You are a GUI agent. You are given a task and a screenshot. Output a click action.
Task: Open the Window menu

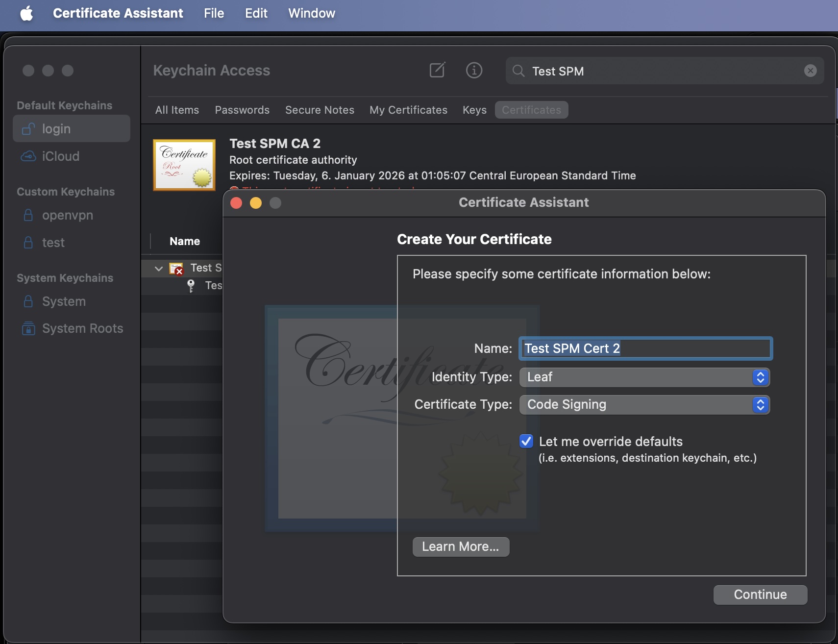pos(311,13)
